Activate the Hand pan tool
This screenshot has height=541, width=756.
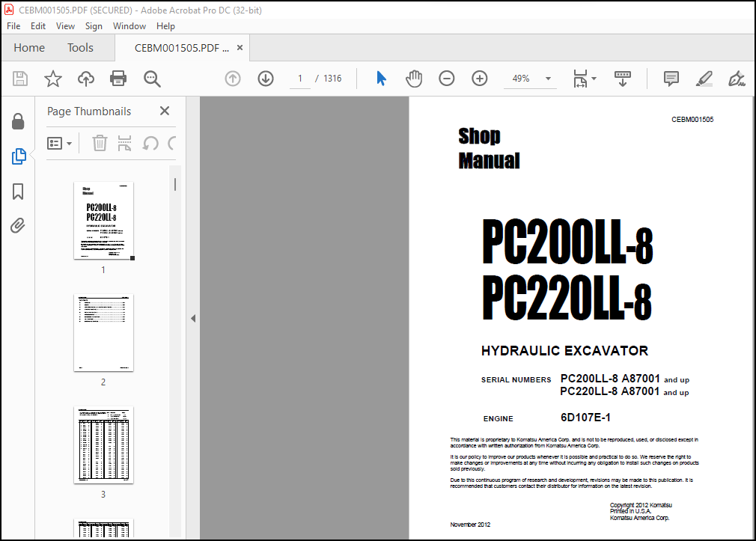tap(414, 79)
